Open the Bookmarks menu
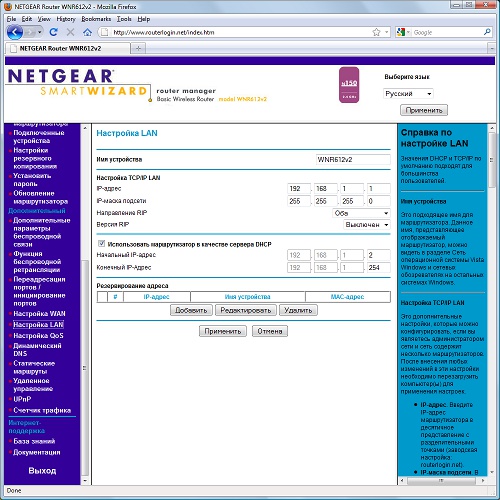 click(x=96, y=19)
